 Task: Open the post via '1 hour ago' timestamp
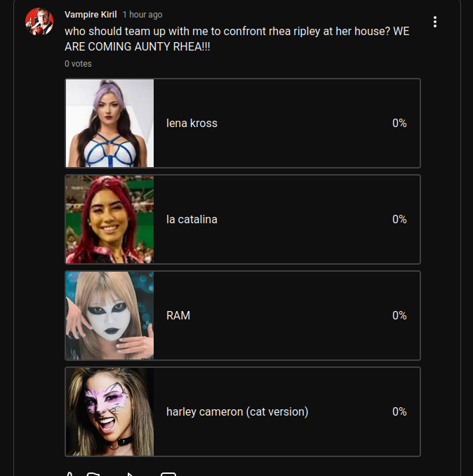pos(142,15)
